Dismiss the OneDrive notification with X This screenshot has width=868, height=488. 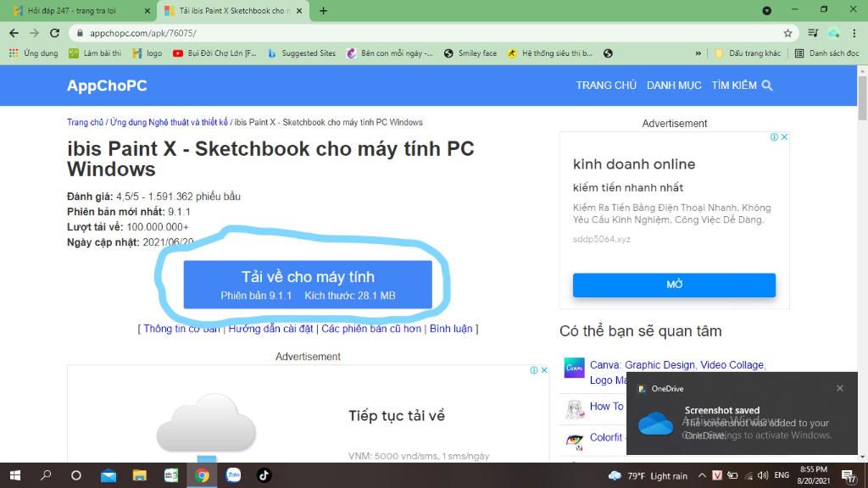840,388
